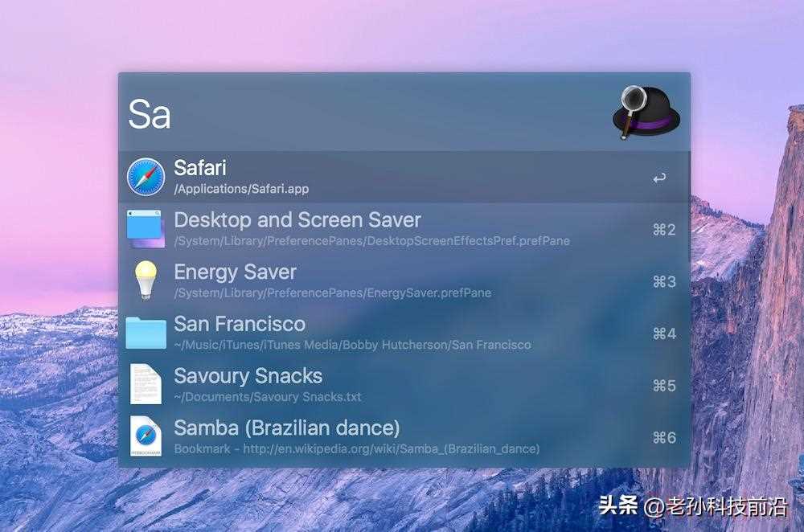Click the Energy Saver light bulb icon
The width and height of the screenshot is (804, 532).
click(146, 280)
